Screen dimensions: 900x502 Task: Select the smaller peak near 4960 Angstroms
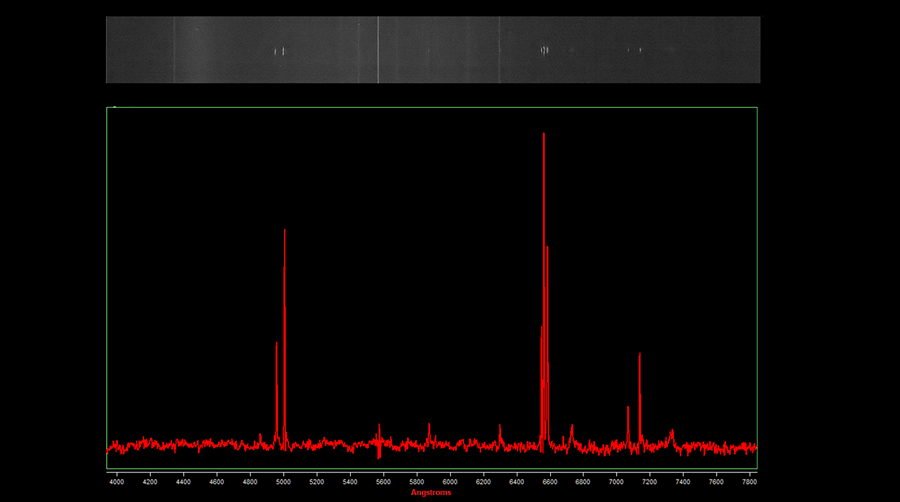[x=277, y=344]
